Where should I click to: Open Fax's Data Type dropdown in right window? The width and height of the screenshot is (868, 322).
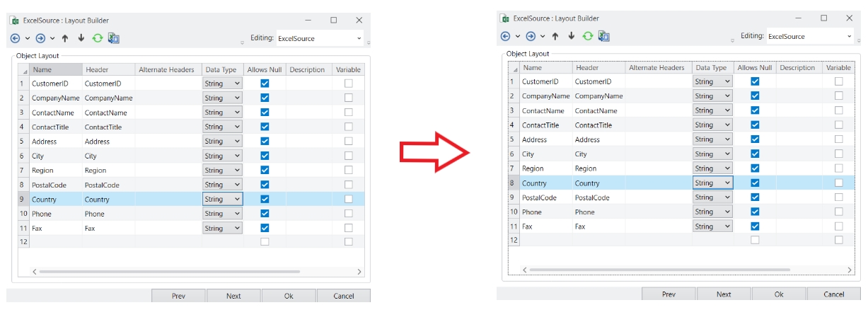713,226
